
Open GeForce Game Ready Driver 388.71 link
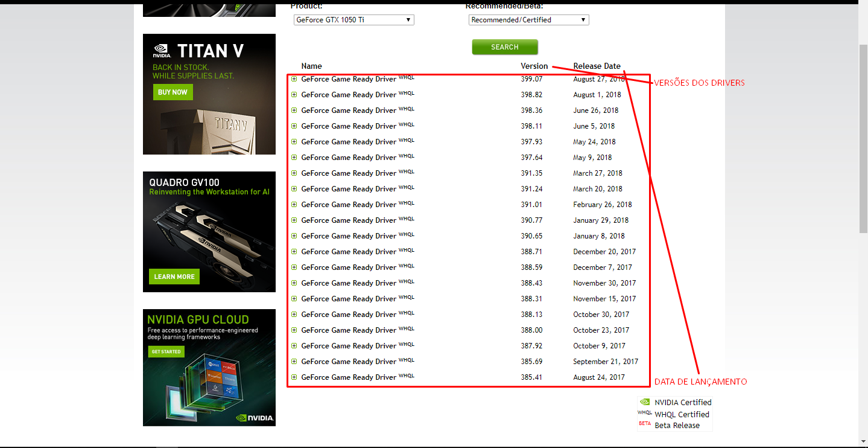(349, 251)
